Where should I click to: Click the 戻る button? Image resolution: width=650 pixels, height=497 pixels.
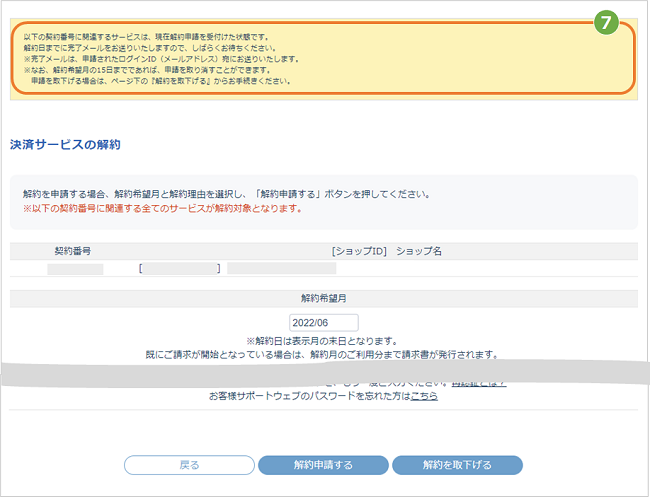point(189,465)
